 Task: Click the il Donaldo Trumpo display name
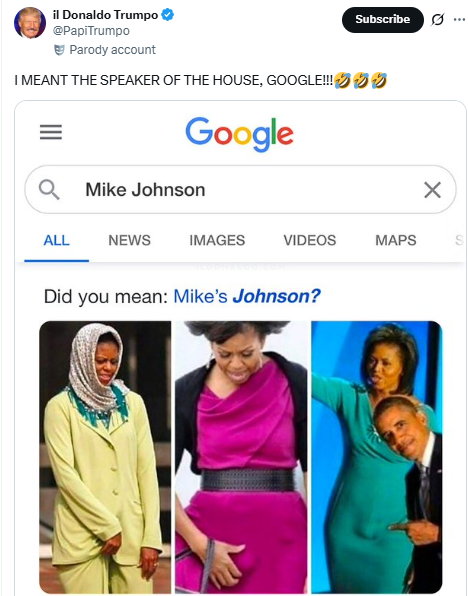point(105,15)
